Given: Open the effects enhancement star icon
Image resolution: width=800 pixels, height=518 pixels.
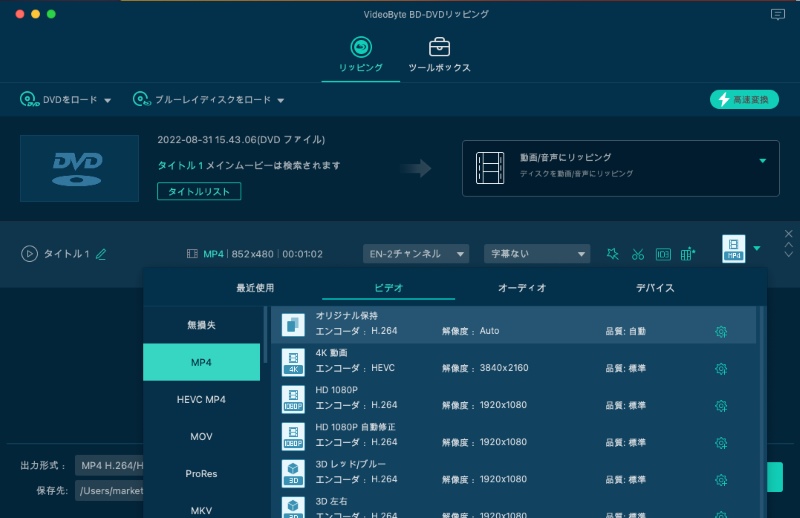Looking at the screenshot, I should point(613,254).
